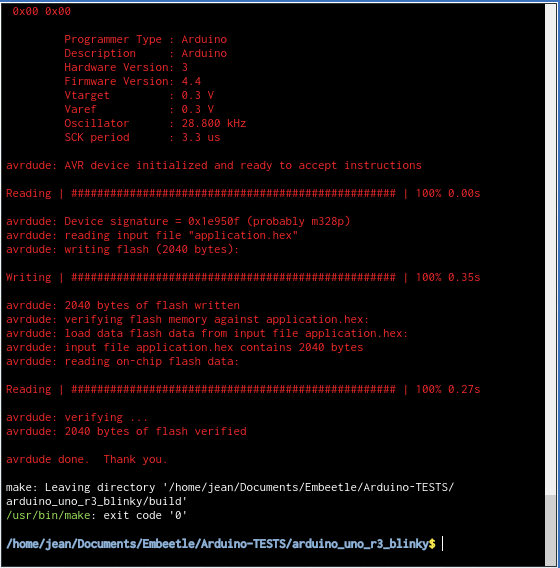Click the Oscillator 28.800 kHz line
560x568 pixels.
tap(155, 123)
